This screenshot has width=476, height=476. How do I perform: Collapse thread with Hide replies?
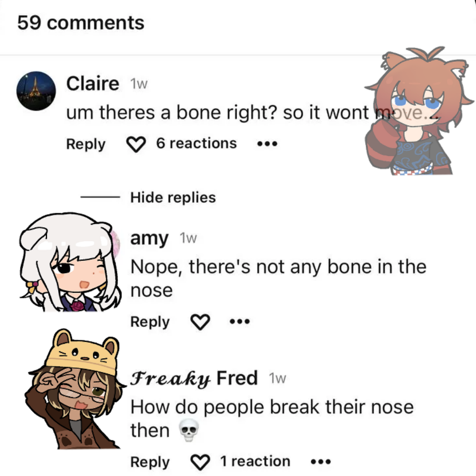click(173, 198)
